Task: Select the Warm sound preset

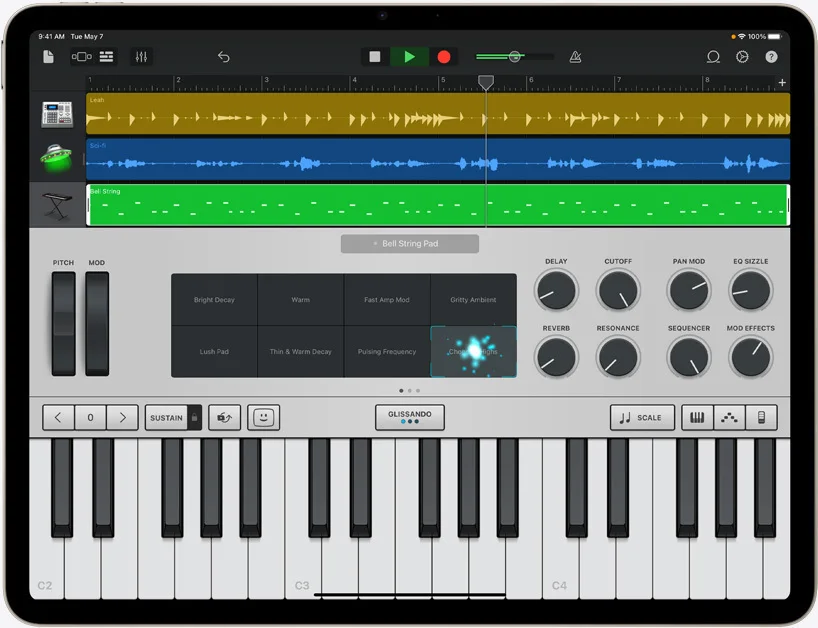Action: (300, 300)
